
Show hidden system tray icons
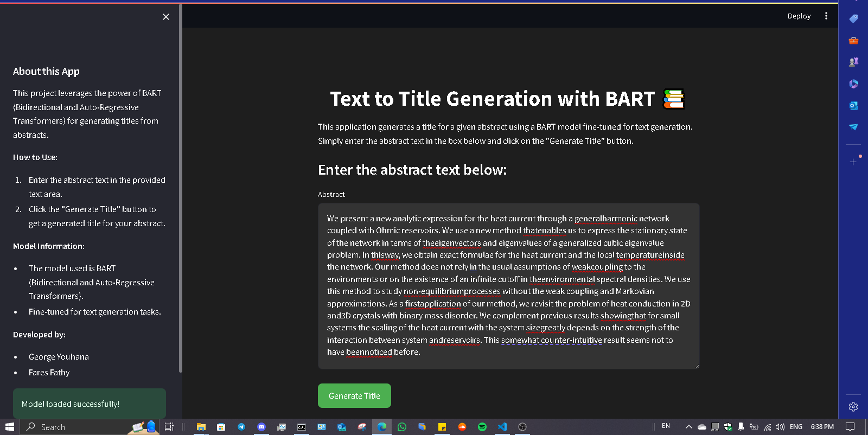689,427
